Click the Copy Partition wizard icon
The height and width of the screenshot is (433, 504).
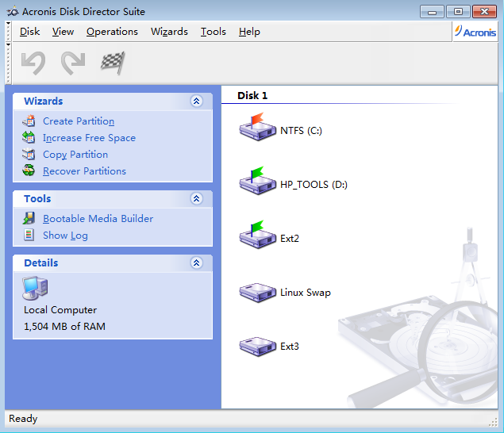[29, 154]
